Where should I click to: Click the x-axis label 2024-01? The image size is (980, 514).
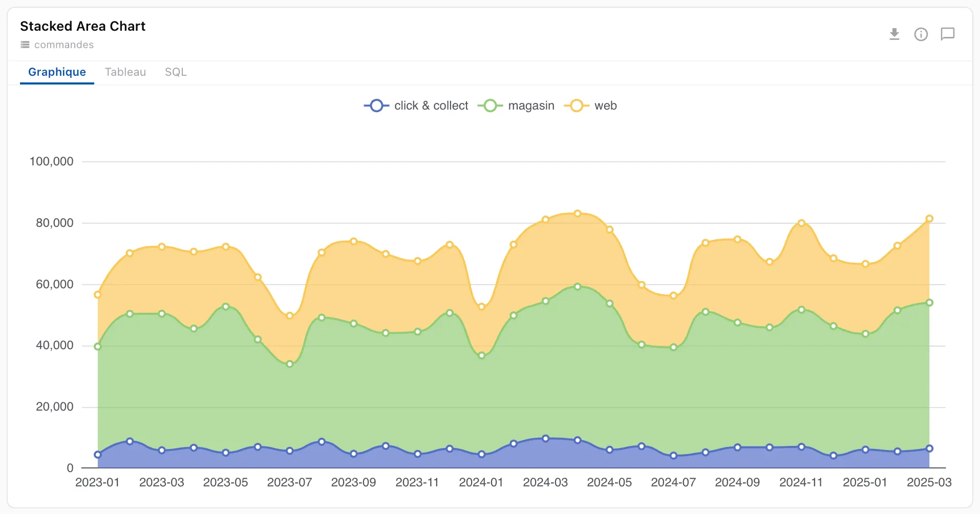(x=481, y=483)
